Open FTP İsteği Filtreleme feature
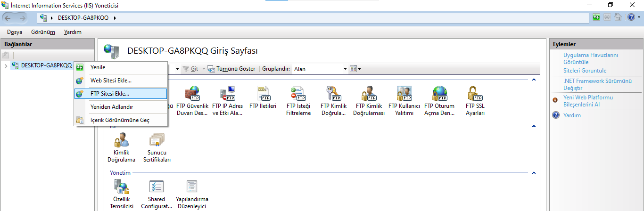 pos(298,101)
